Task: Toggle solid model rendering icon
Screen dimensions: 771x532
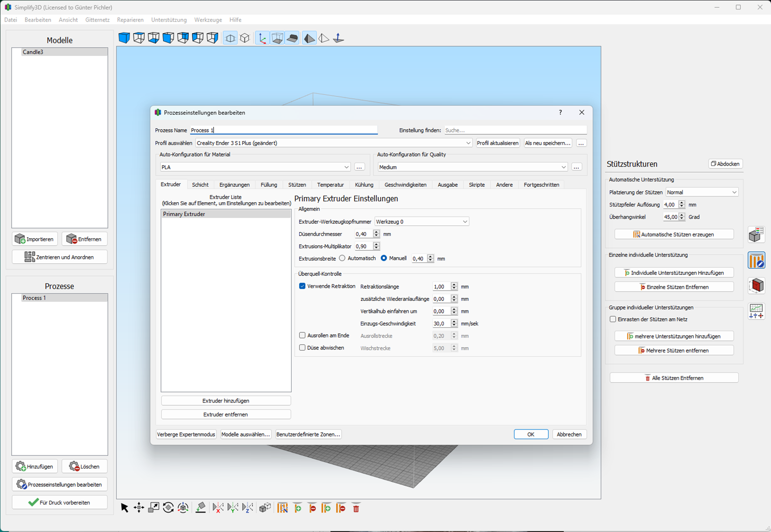Action: [x=309, y=38]
